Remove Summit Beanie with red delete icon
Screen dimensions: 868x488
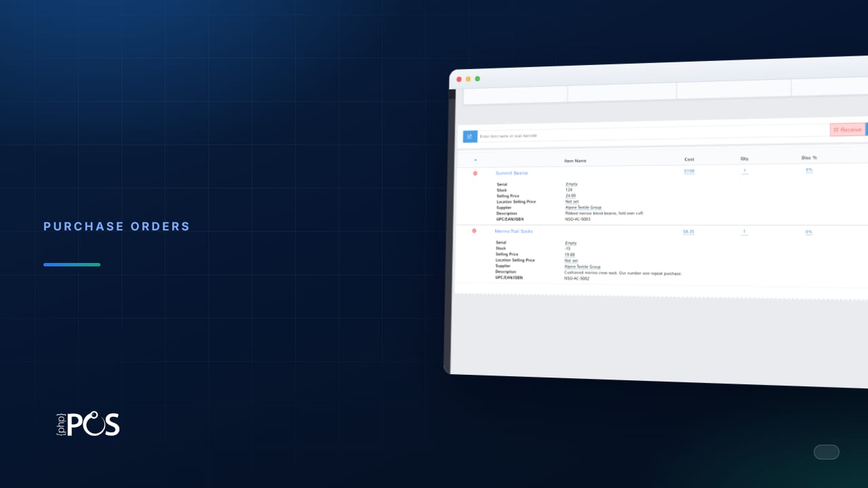click(475, 173)
